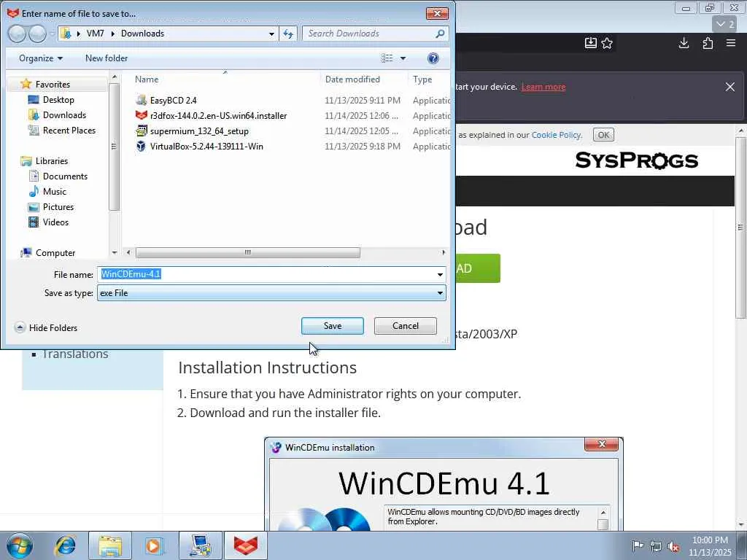Open the Pictures library in navigation pane

[x=58, y=206]
